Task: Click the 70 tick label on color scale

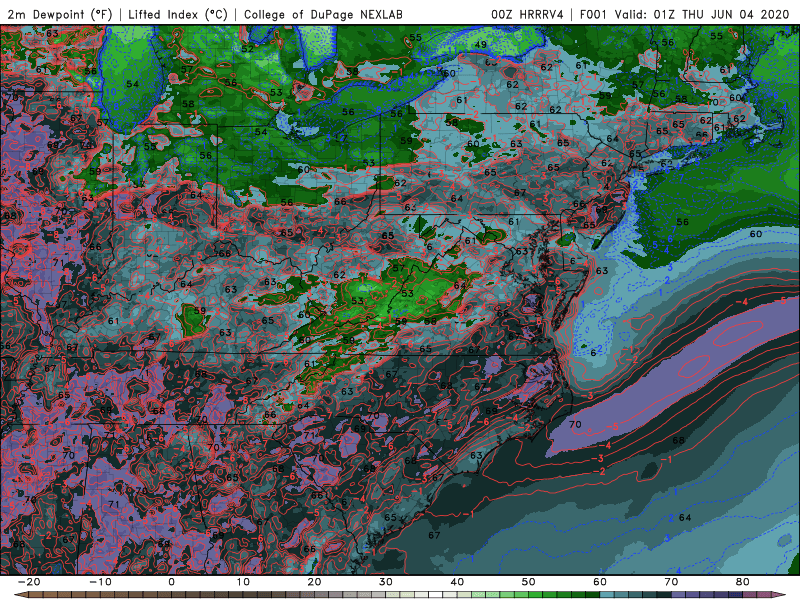Action: point(671,582)
